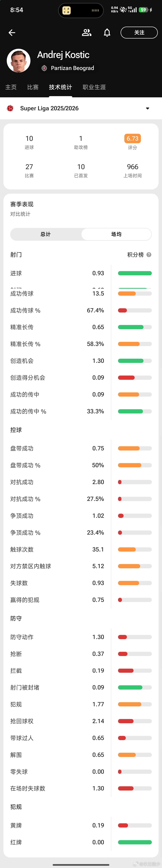Tap the back arrow icon
Screen dimensions: 162x868
[x=12, y=33]
